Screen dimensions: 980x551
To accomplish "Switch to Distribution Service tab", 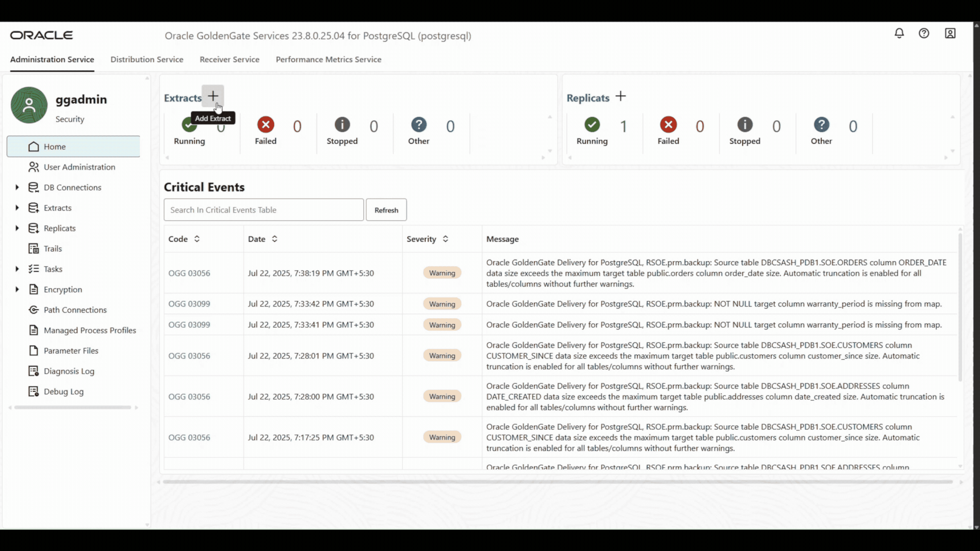I will click(147, 59).
